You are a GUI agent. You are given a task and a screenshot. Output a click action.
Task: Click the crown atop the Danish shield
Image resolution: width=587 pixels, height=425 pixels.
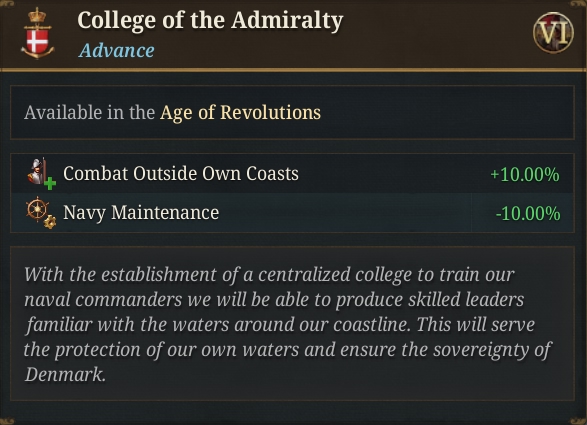point(37,16)
